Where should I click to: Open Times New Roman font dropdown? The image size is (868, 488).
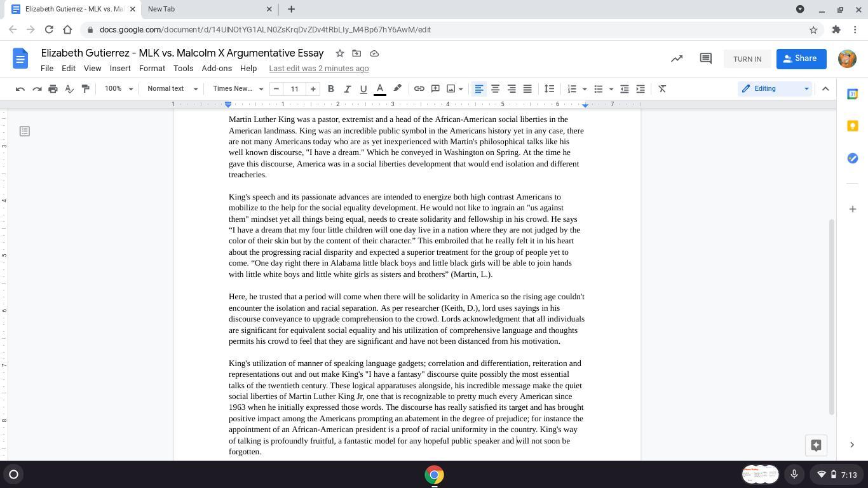tap(238, 89)
